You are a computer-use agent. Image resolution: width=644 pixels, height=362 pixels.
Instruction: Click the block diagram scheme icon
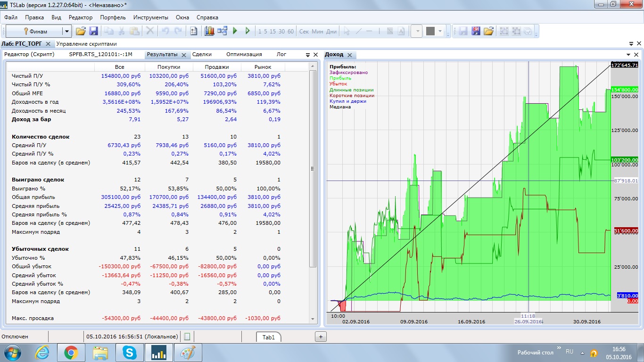point(222,31)
